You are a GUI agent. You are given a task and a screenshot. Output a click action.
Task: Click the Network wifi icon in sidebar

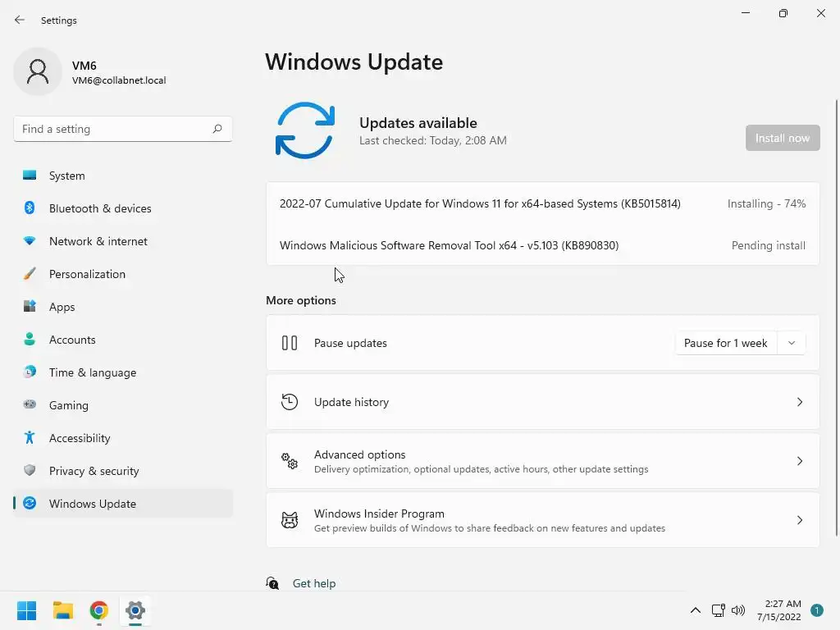30,241
